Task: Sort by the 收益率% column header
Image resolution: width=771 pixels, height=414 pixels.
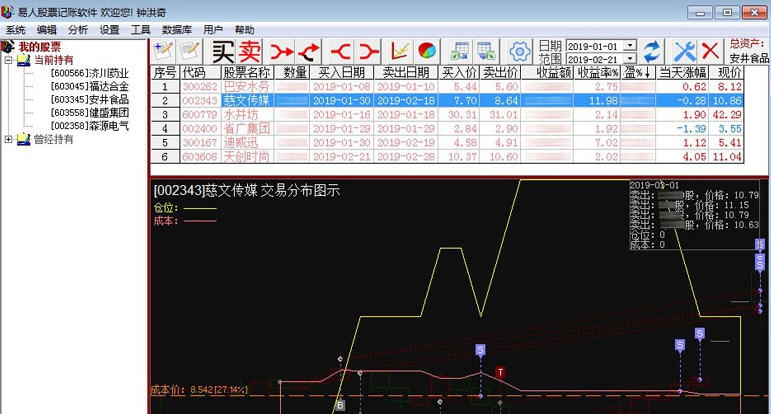Action: tap(597, 73)
